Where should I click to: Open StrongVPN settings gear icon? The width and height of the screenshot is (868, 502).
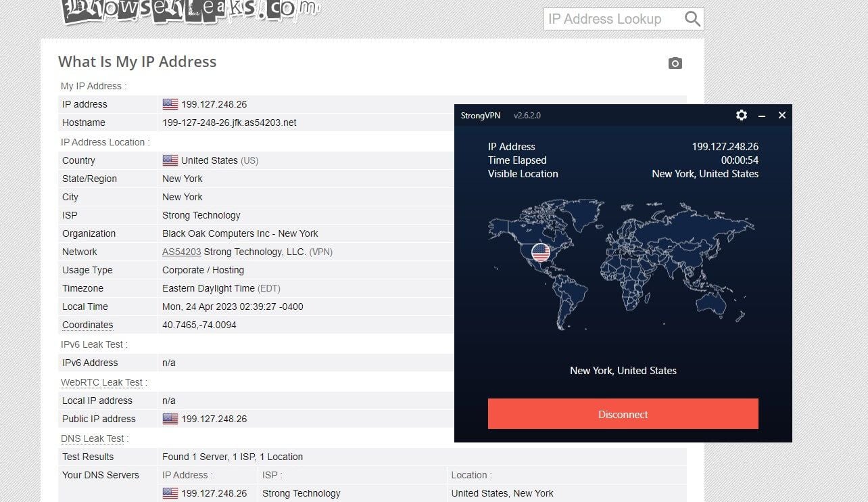coord(742,115)
